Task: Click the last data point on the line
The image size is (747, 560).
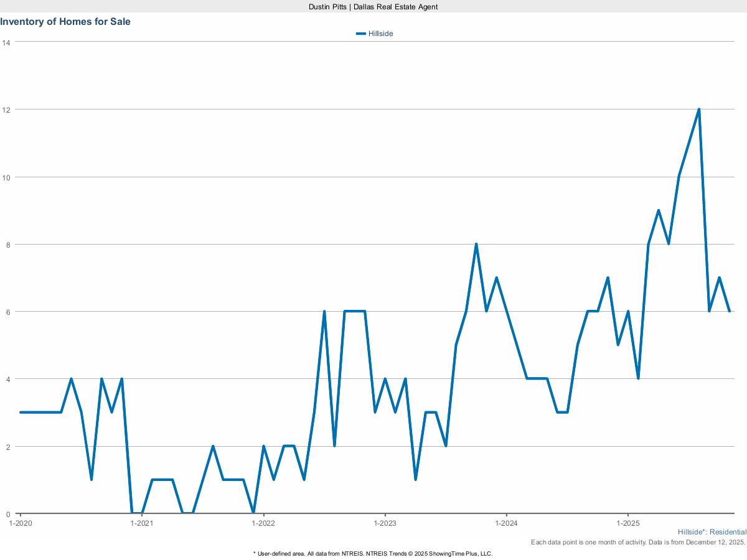Action: tap(729, 311)
